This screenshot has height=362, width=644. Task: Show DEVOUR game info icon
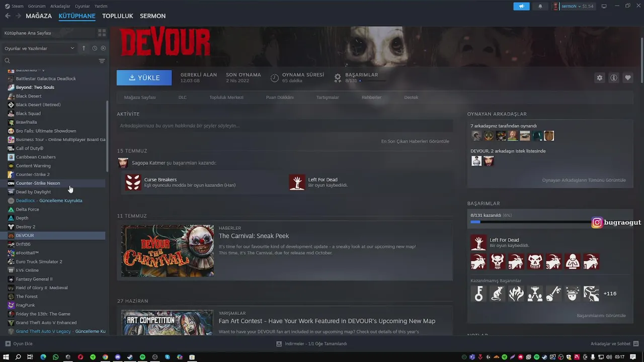coord(613,78)
